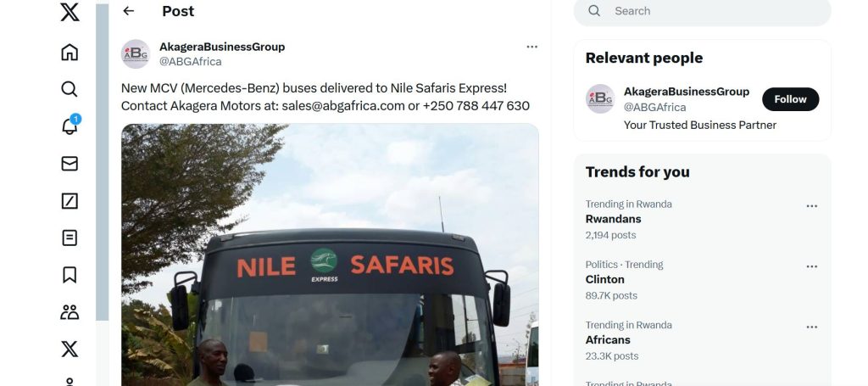The width and height of the screenshot is (868, 386).
Task: Go back using the arrow icon
Action: coord(129,11)
